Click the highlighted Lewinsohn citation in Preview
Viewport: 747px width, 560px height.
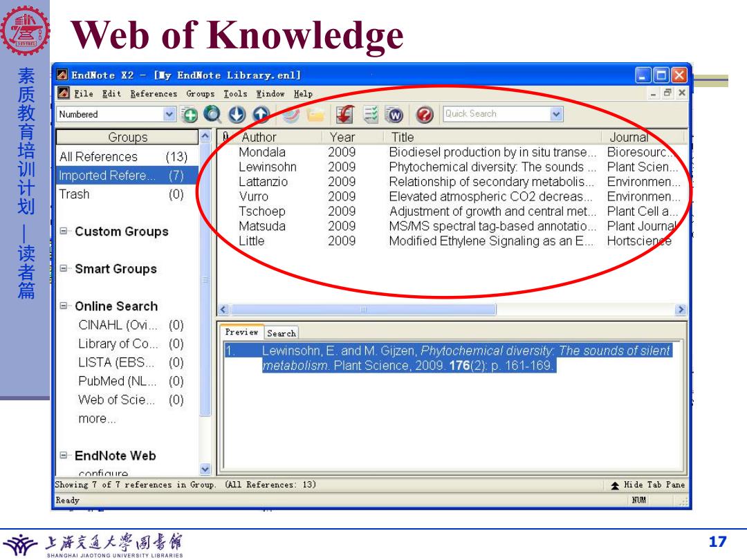(448, 357)
